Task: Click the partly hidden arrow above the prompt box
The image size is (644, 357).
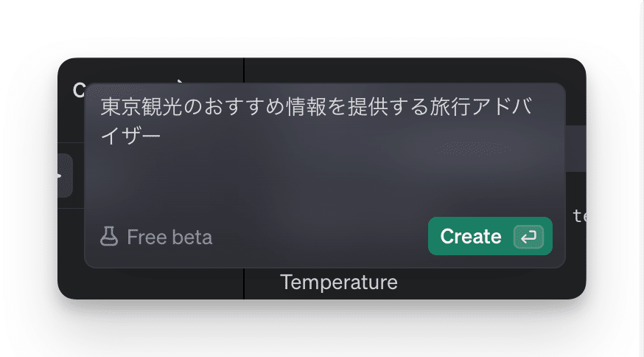Action: point(179,79)
